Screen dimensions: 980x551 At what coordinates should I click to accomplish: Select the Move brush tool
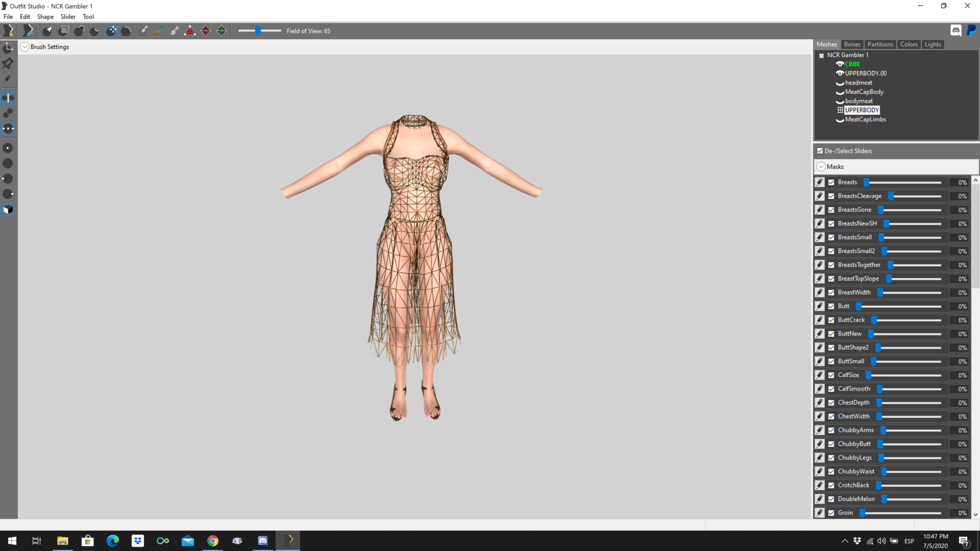coord(111,31)
